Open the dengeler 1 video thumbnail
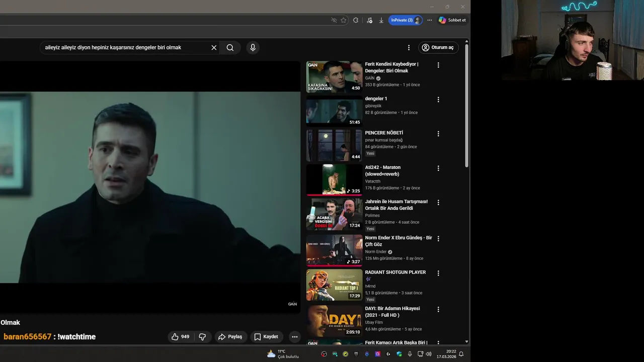 (334, 112)
